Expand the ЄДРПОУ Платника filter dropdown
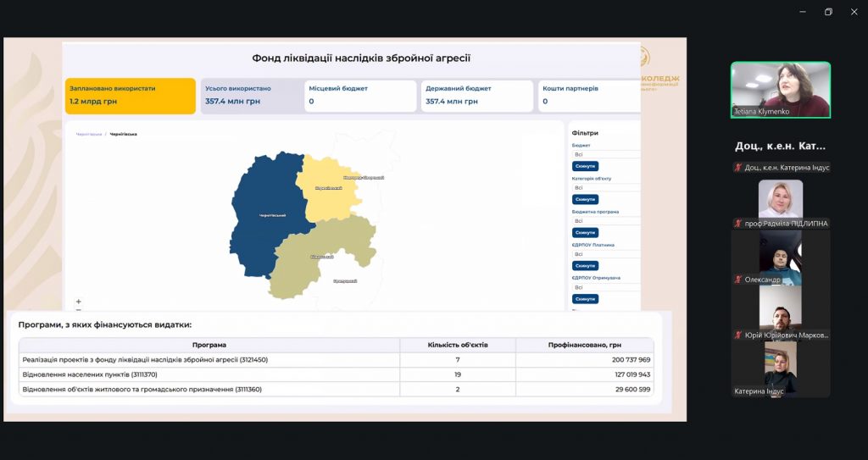Screen dimensions: 868x460 click(605, 254)
